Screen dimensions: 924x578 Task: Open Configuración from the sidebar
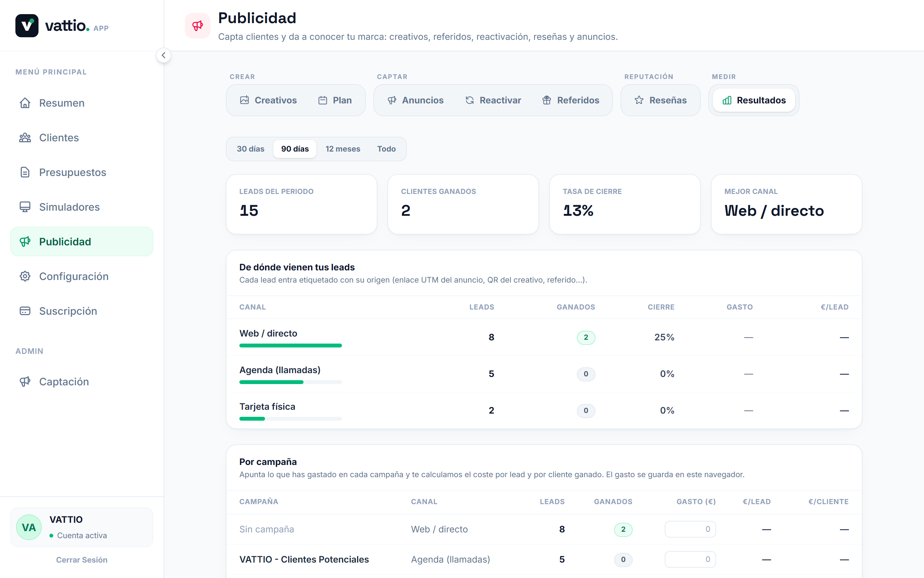pyautogui.click(x=82, y=276)
